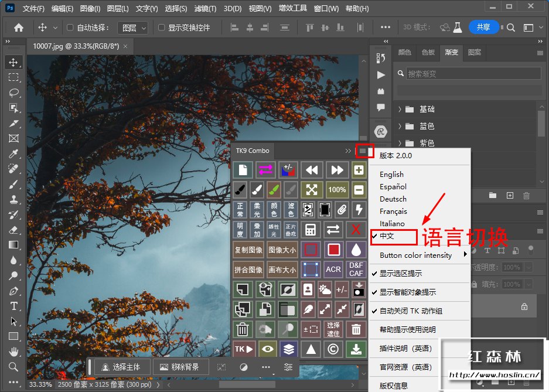This screenshot has height=392, width=549.
Task: Toggle the 显示变换控件 checkbox
Action: click(162, 28)
